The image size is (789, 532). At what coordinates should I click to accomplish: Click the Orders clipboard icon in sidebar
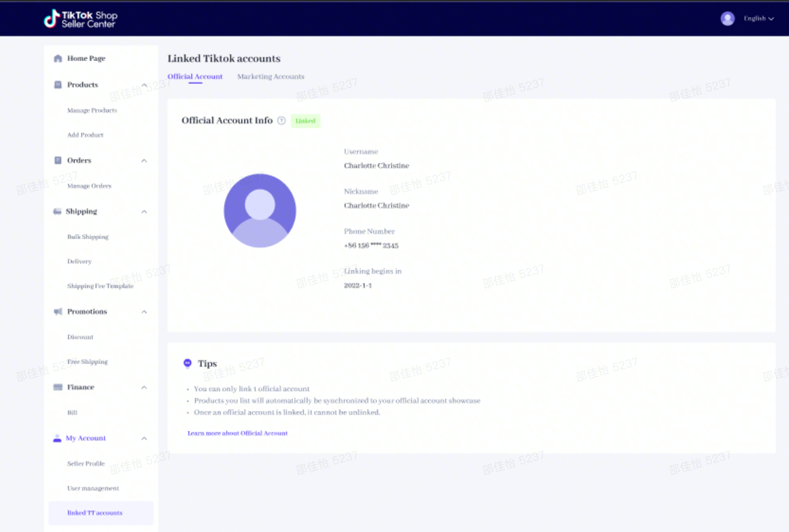click(x=58, y=160)
